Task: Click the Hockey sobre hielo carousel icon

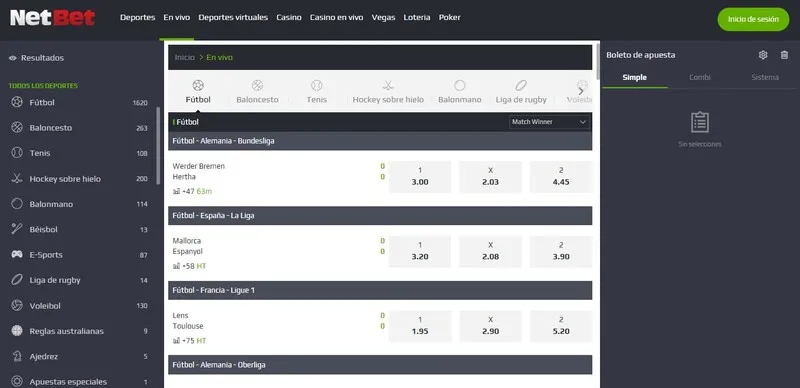Action: (388, 85)
